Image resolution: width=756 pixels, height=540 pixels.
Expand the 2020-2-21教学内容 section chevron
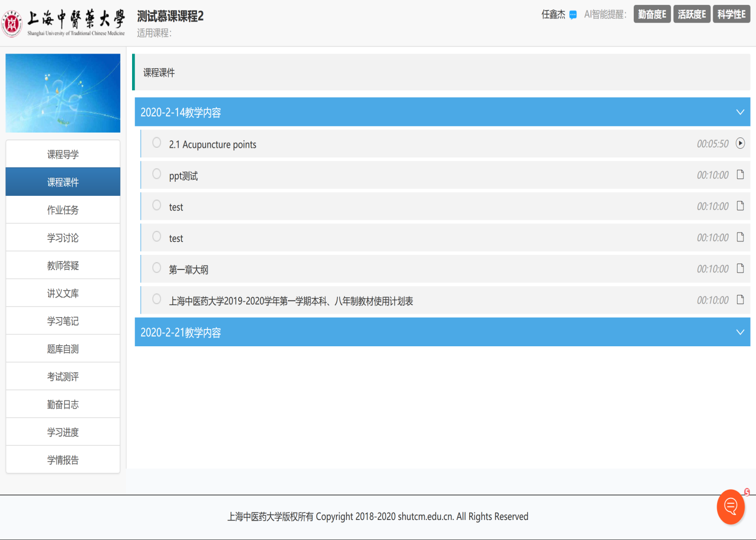tap(740, 332)
